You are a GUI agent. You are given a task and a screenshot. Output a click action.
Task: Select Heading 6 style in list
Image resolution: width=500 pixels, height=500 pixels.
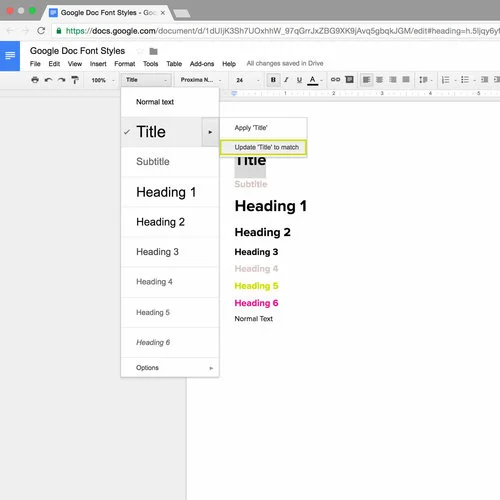170,342
